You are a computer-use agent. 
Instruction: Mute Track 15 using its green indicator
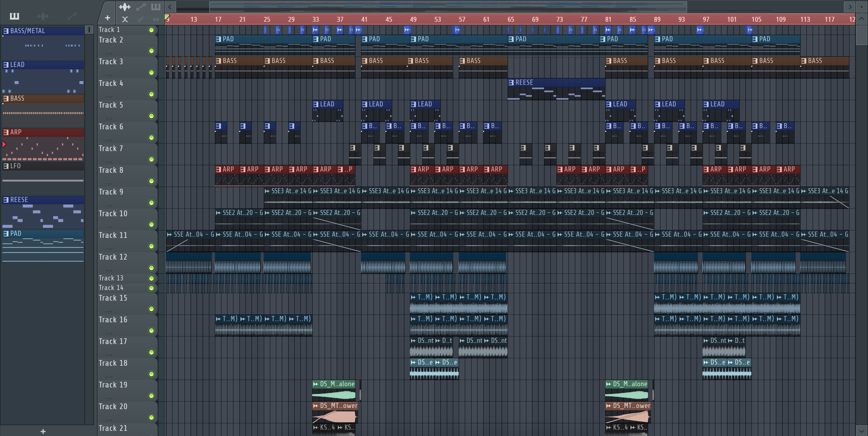152,309
